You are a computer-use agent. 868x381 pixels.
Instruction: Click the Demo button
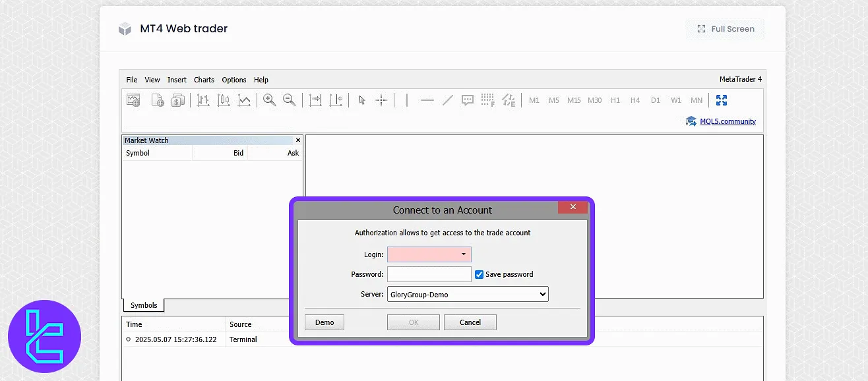(325, 322)
